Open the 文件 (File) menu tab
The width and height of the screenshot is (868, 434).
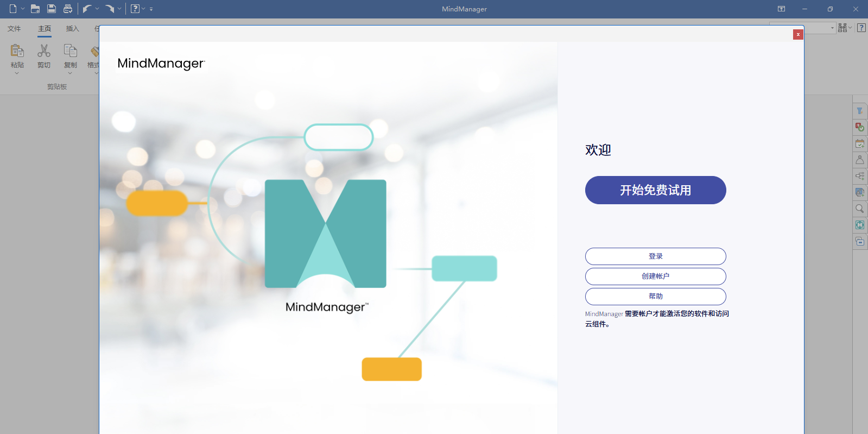(14, 29)
